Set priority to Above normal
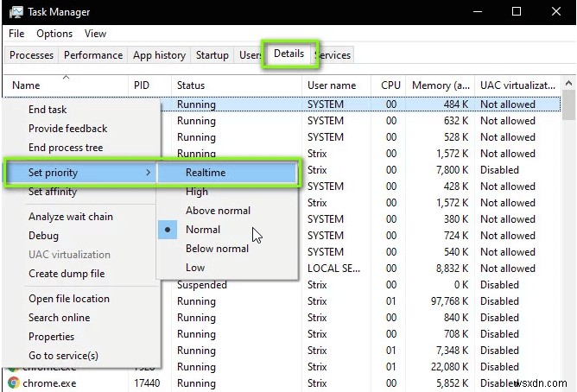Viewport: 577px width, 392px height. pyautogui.click(x=227, y=211)
